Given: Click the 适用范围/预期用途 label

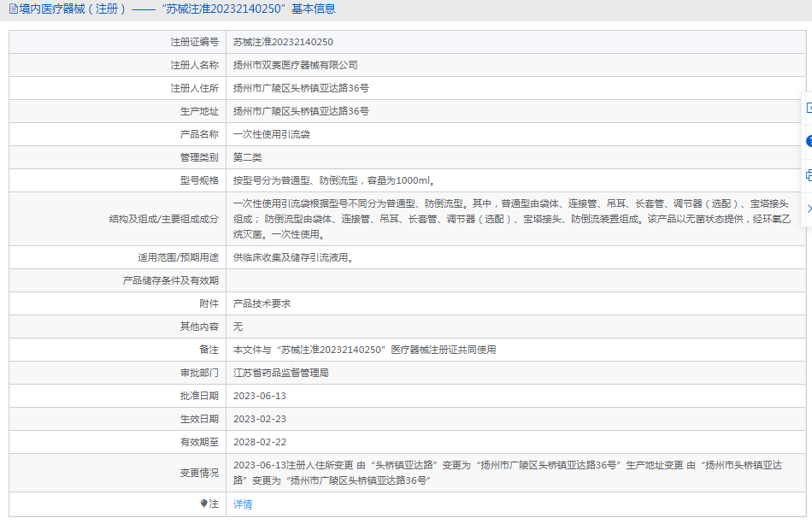Looking at the screenshot, I should click(178, 257).
